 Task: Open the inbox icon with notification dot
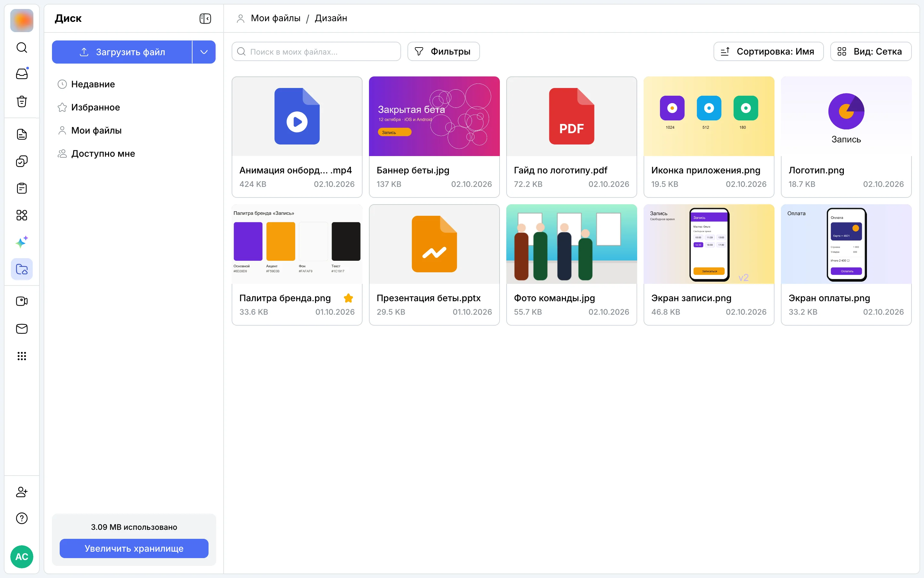click(22, 74)
